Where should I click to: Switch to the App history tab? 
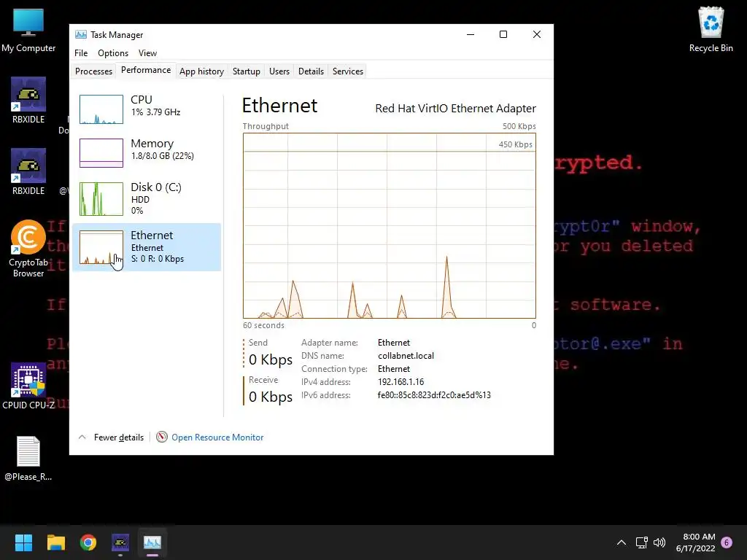(x=201, y=71)
